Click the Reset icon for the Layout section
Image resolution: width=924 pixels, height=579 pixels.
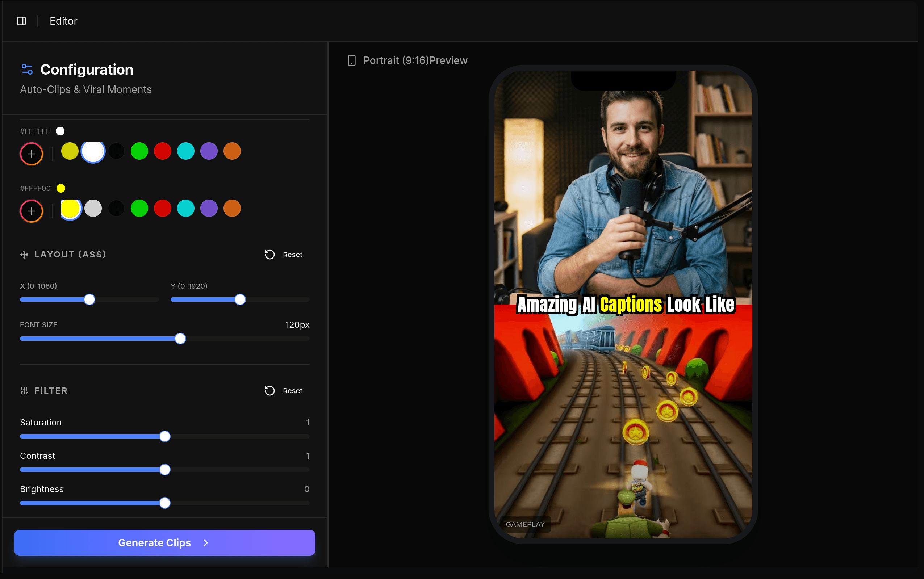coord(269,254)
